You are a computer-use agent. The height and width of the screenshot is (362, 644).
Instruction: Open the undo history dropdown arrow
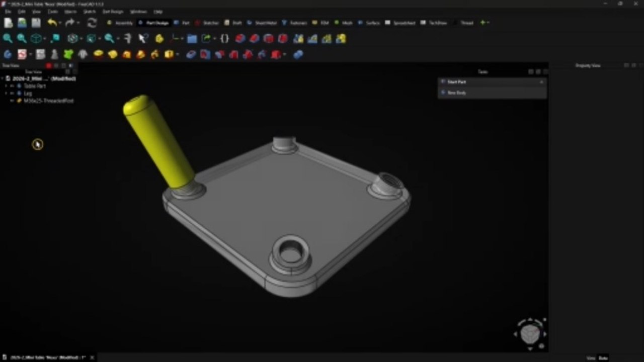(60, 23)
